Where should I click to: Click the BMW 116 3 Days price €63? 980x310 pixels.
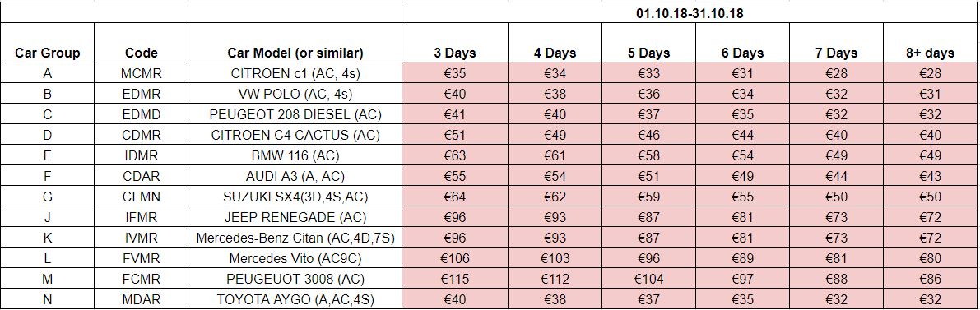(455, 155)
